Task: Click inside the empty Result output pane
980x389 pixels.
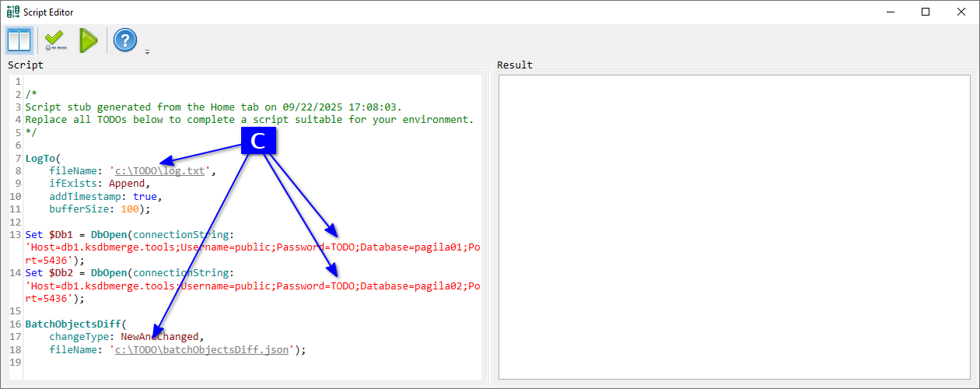Action: pos(733,226)
